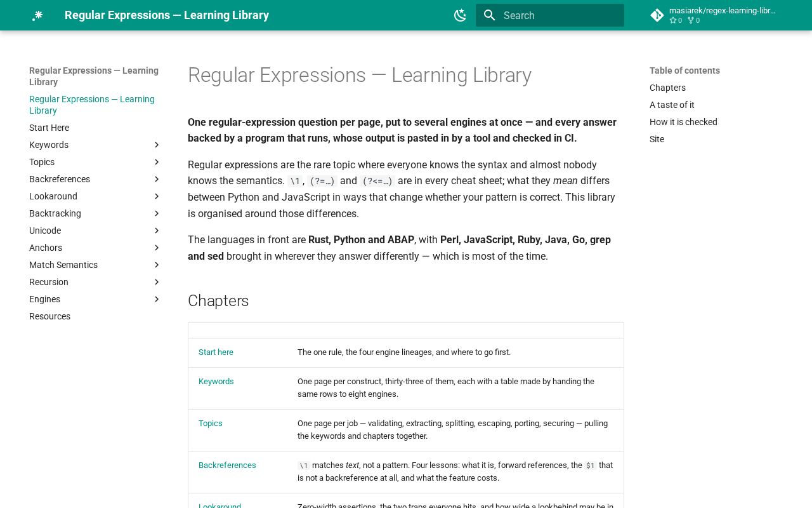Open Start Here in the sidebar
812x508 pixels.
point(49,128)
